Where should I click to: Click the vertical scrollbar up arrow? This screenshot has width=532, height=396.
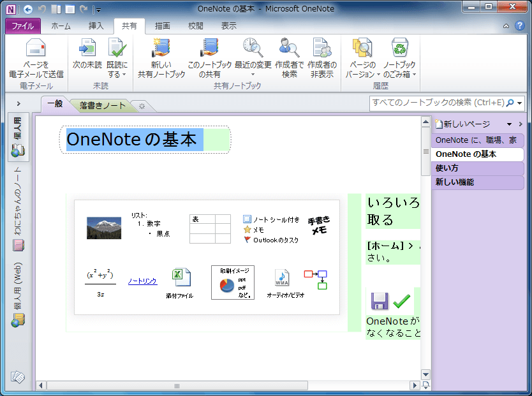[x=425, y=122]
